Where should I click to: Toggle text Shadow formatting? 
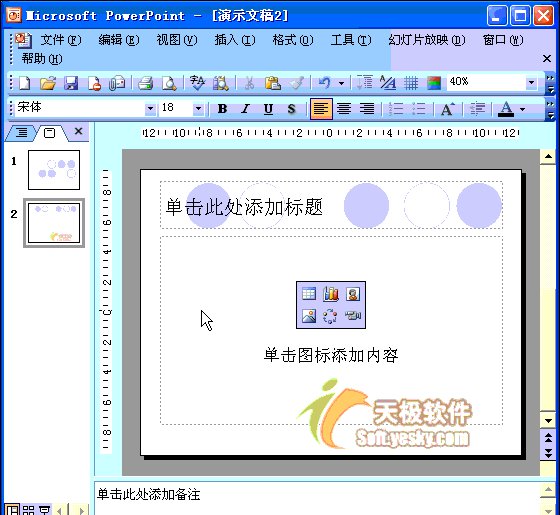click(291, 109)
